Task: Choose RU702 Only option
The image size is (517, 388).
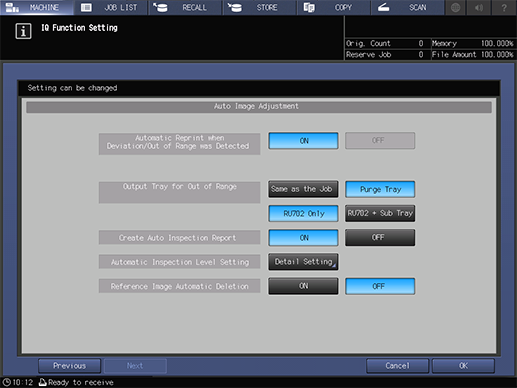Action: click(303, 213)
